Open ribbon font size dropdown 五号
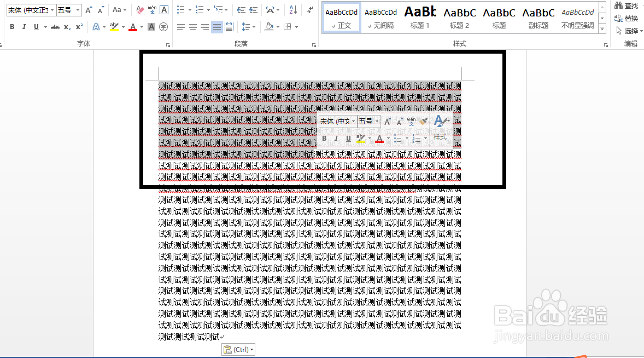Viewport: 644px width, 358px height. pyautogui.click(x=68, y=10)
